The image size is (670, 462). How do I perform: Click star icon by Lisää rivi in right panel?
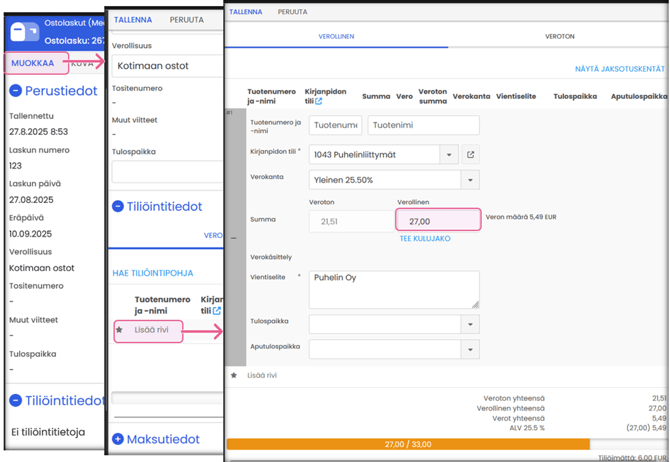234,376
